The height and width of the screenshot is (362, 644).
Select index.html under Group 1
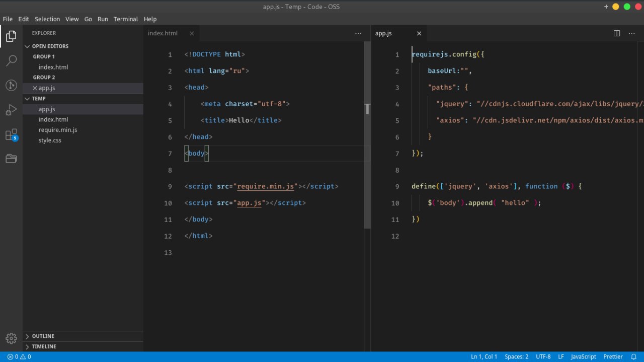(x=83, y=67)
